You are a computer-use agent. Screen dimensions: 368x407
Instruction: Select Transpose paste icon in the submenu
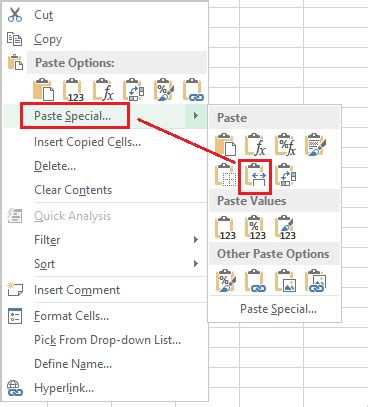286,175
